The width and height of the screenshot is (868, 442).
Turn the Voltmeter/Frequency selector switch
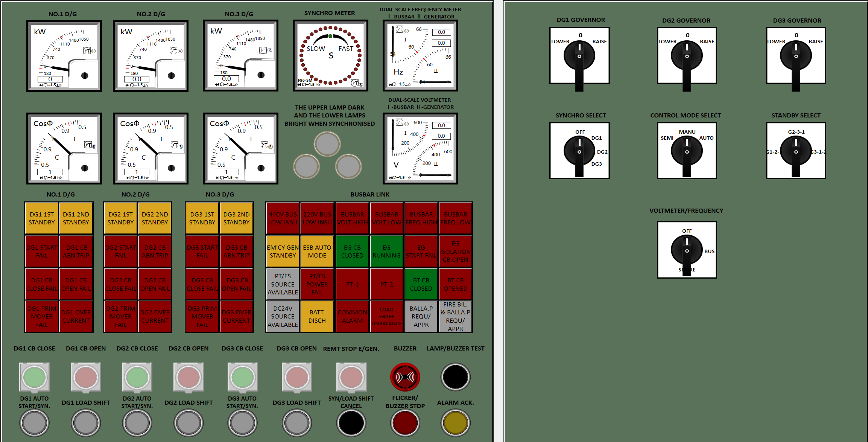686,250
